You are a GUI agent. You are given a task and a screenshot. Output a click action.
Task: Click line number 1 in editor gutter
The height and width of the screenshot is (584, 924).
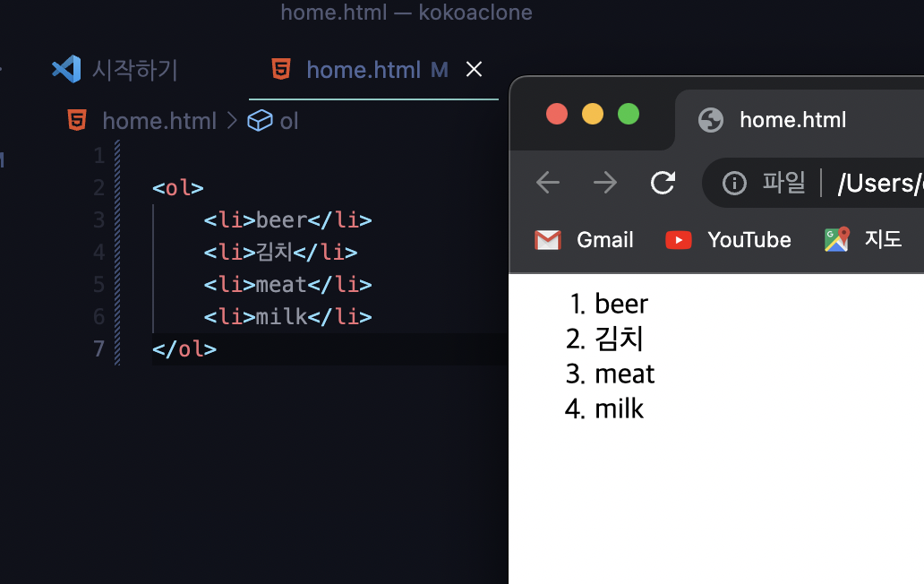click(x=99, y=156)
